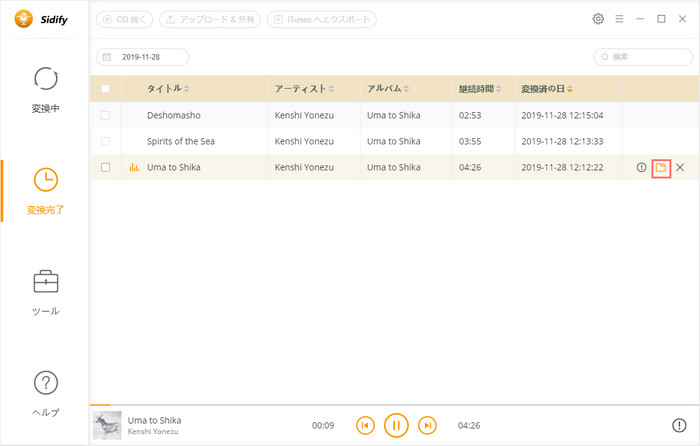Open the 変換中 (converting) section

click(46, 90)
